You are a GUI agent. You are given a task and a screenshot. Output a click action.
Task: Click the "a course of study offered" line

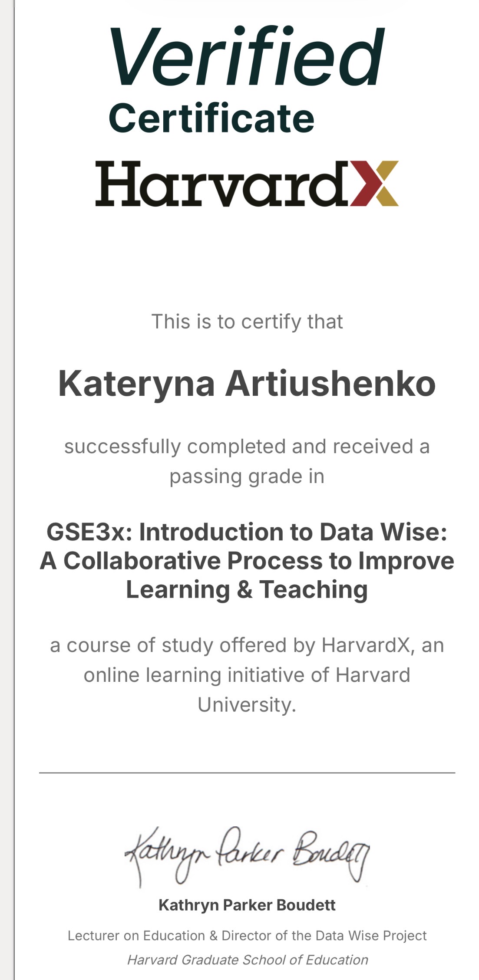click(x=247, y=645)
